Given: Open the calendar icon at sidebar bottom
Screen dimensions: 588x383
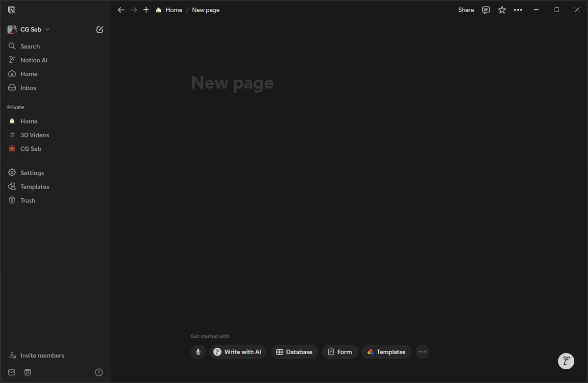Looking at the screenshot, I should [27, 372].
